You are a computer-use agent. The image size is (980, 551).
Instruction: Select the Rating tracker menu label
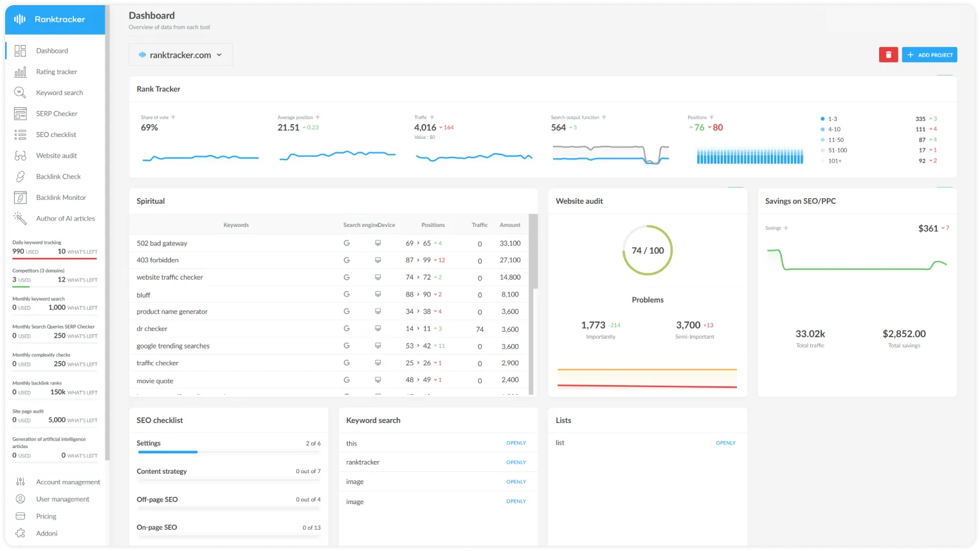[57, 72]
